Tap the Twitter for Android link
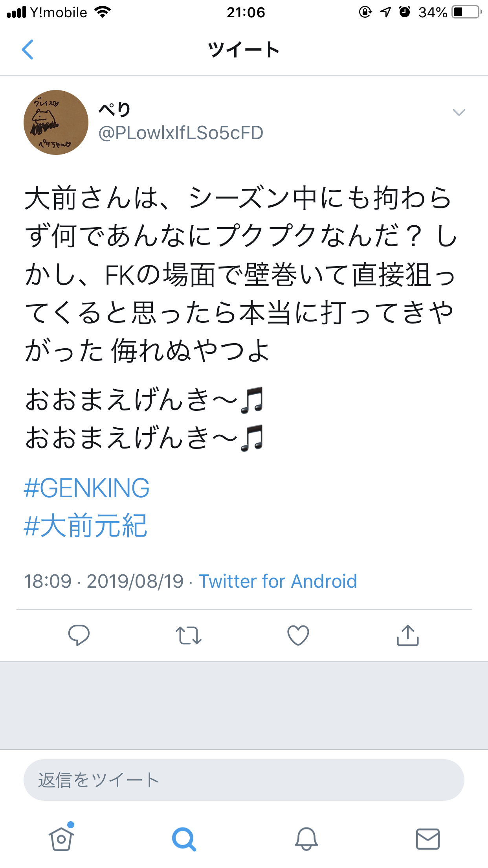This screenshot has width=488, height=868. pyautogui.click(x=278, y=581)
